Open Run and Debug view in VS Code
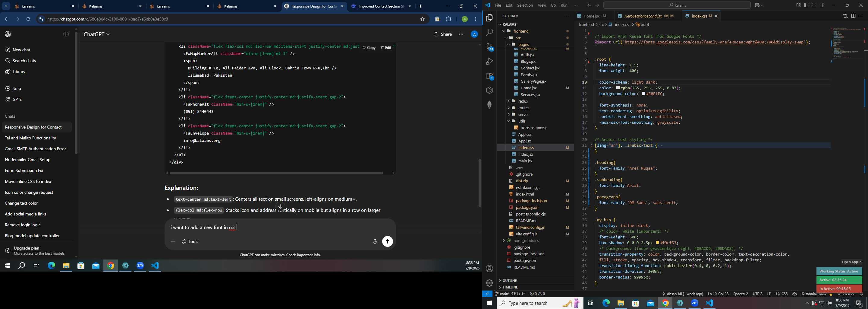Screen dimensions: 868x309 click(489, 61)
